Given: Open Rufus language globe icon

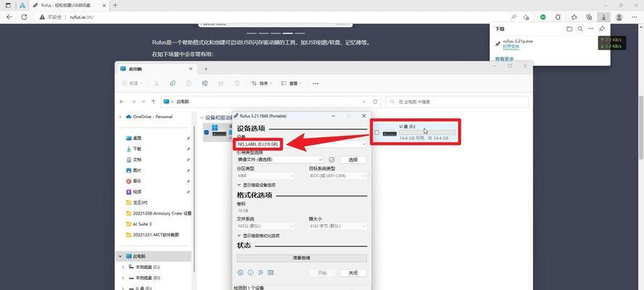Looking at the screenshot, I should pos(241,273).
